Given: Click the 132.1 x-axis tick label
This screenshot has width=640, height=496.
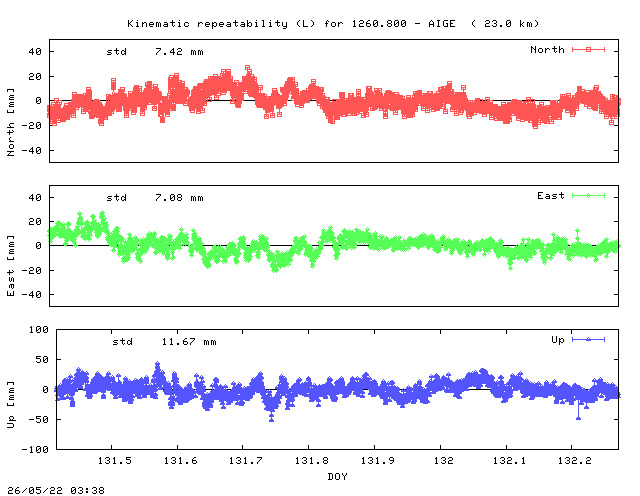Looking at the screenshot, I should coord(509,461).
